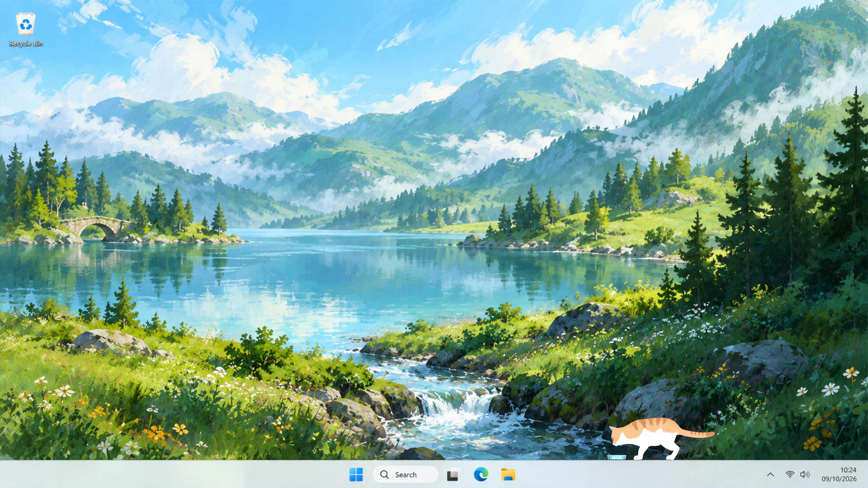Viewport: 868px width, 488px height.
Task: Click the volume speaker icon
Action: (805, 474)
